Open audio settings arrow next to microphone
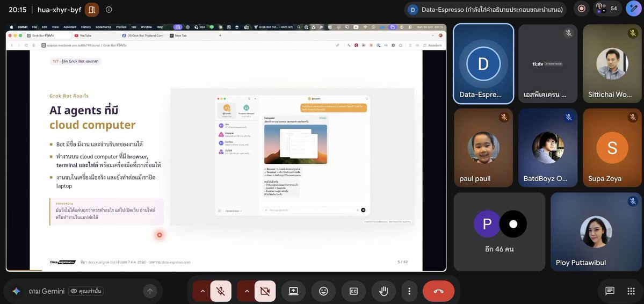 [x=202, y=291]
